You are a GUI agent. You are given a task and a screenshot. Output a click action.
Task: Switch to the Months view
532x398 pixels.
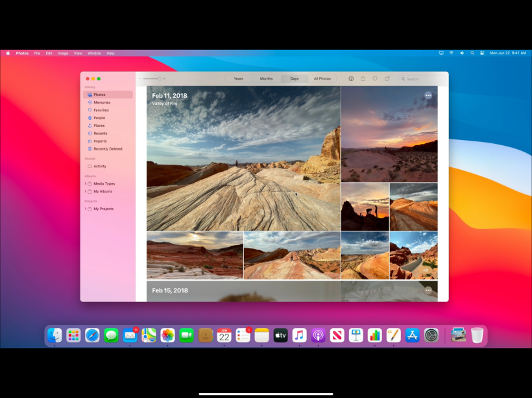pyautogui.click(x=266, y=78)
